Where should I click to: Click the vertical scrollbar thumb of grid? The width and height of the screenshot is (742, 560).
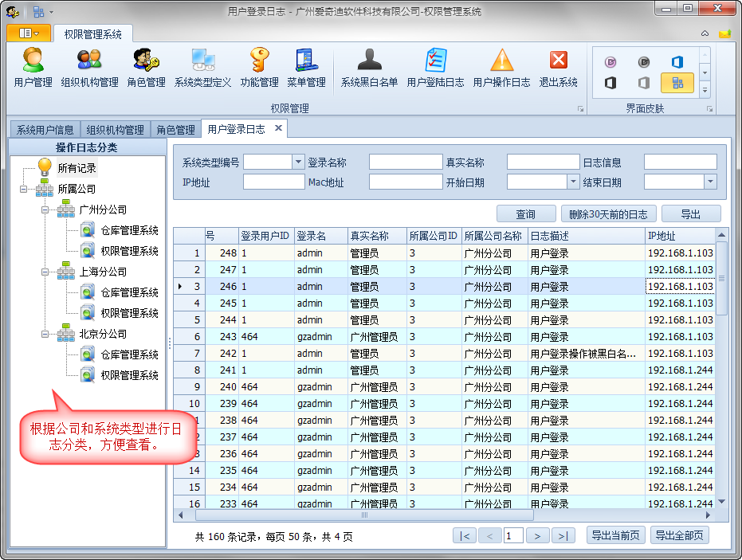point(721,279)
